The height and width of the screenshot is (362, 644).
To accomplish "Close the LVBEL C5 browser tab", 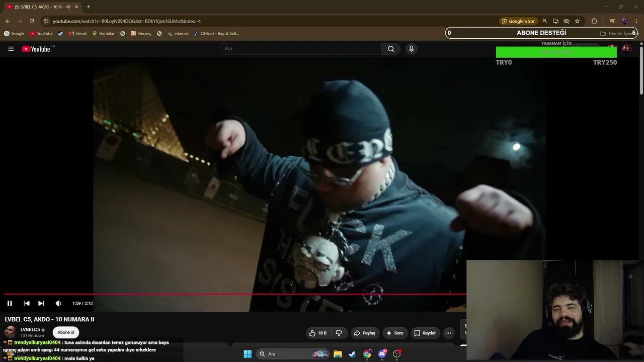I will click(x=76, y=7).
